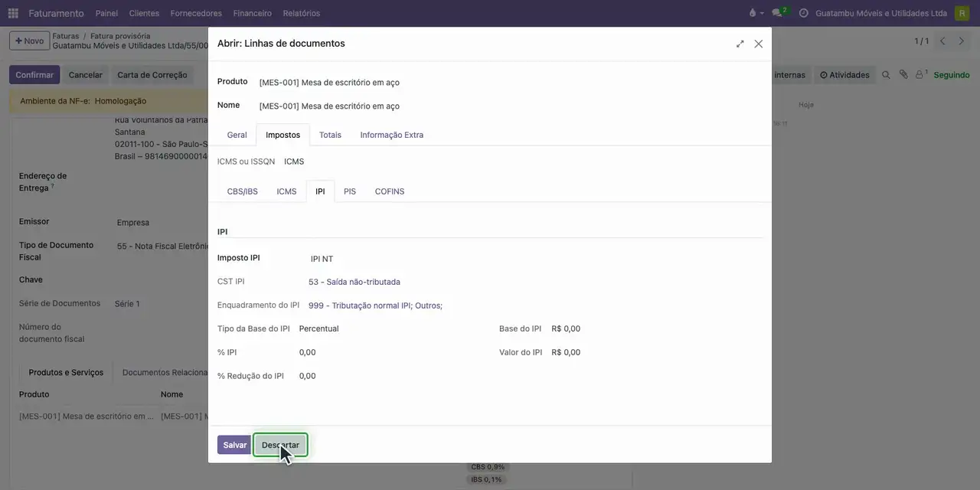Image resolution: width=980 pixels, height=490 pixels.
Task: Click the Confirmar button
Action: 34,75
